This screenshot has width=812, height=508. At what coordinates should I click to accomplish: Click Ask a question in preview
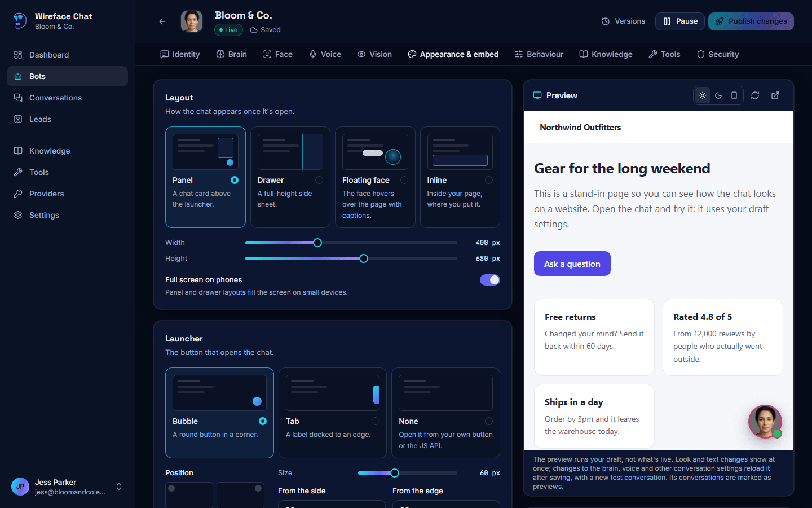(x=572, y=264)
